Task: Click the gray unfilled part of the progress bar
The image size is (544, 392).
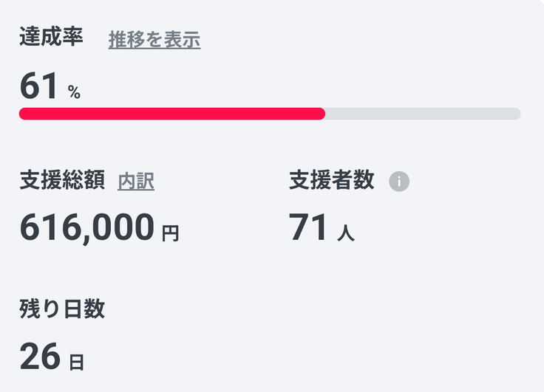Action: pos(423,114)
